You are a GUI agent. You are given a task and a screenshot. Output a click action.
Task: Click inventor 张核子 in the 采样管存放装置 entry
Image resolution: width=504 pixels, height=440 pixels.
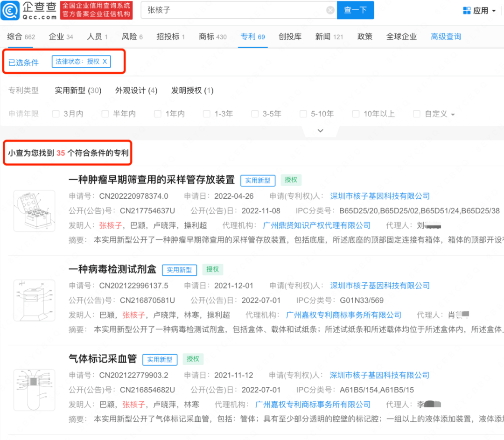click(x=111, y=226)
